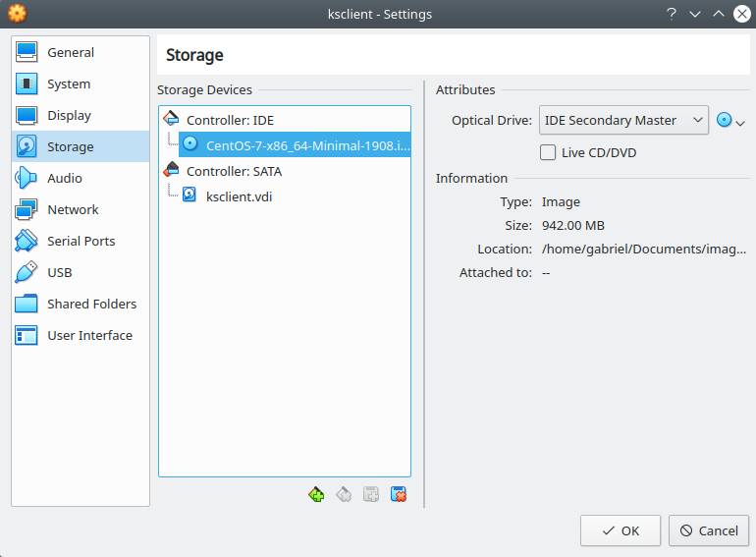Select the Shared Folders label
This screenshot has height=557, width=756.
point(91,304)
